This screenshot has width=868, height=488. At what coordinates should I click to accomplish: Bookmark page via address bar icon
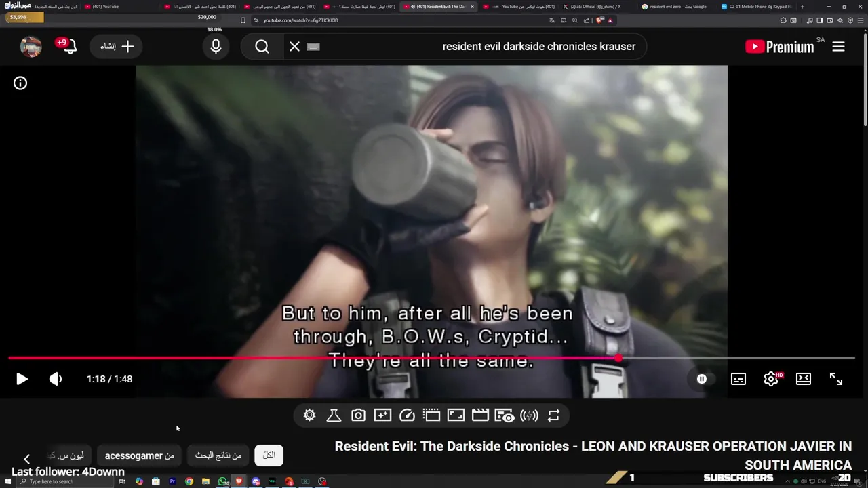click(x=243, y=20)
